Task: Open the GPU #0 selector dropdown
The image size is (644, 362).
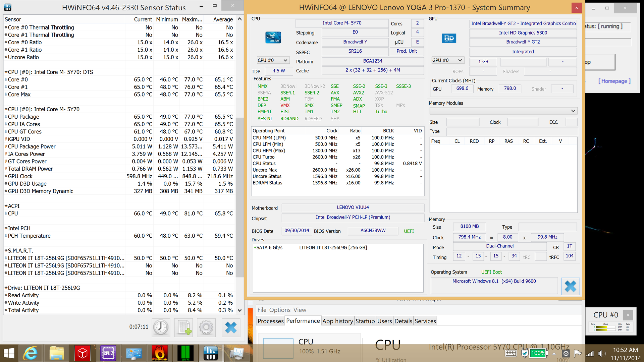Action: [447, 60]
